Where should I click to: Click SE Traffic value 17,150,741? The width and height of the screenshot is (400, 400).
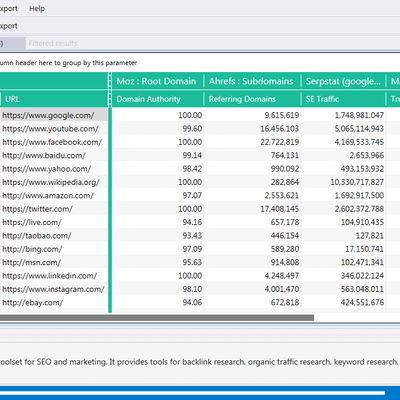coord(364,249)
